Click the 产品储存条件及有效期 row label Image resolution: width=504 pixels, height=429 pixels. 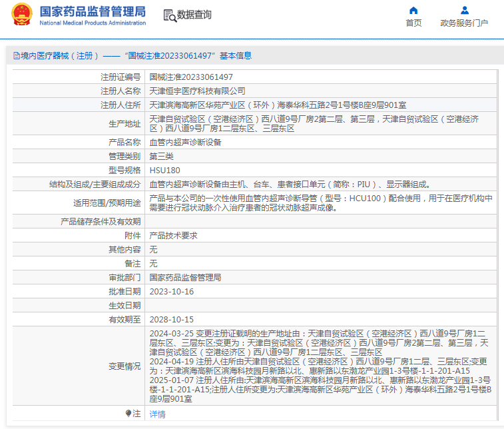coord(101,222)
